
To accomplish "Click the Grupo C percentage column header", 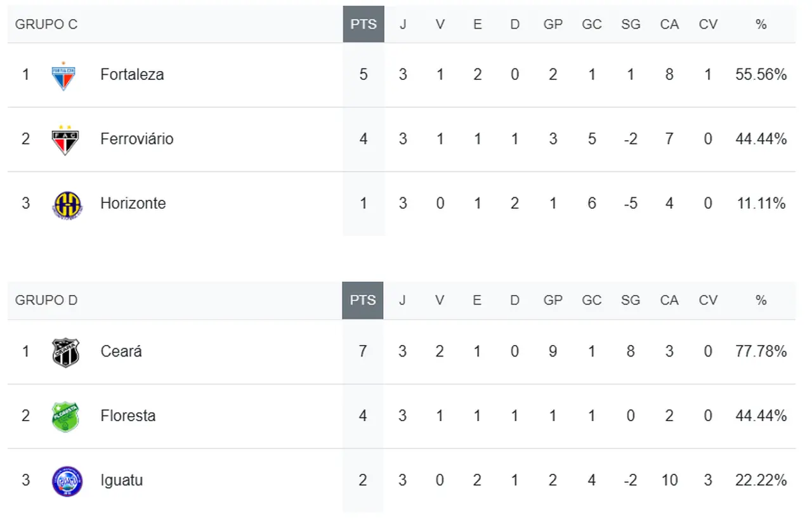I will pos(761,24).
